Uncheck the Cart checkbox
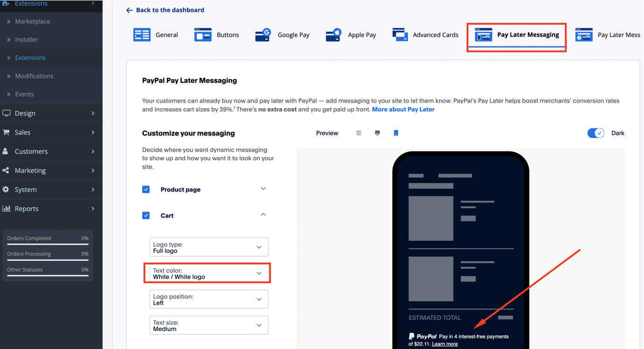644x349 pixels. pyautogui.click(x=146, y=215)
